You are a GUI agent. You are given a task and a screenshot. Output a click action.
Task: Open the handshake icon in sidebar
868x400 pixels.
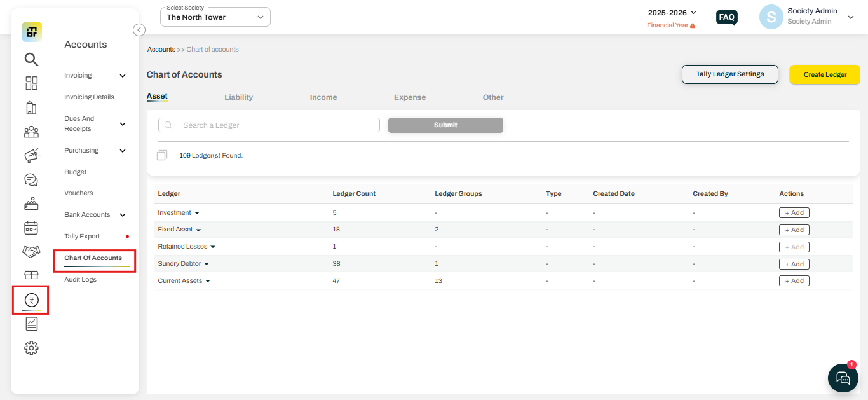click(31, 252)
